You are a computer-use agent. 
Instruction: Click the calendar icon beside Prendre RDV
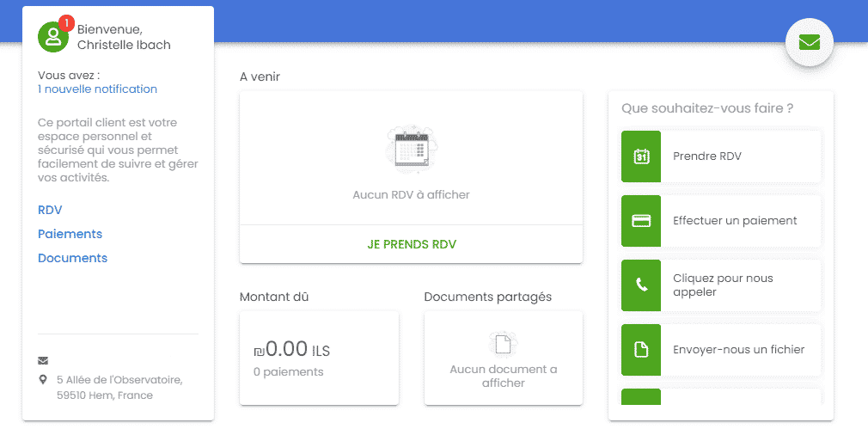point(641,156)
